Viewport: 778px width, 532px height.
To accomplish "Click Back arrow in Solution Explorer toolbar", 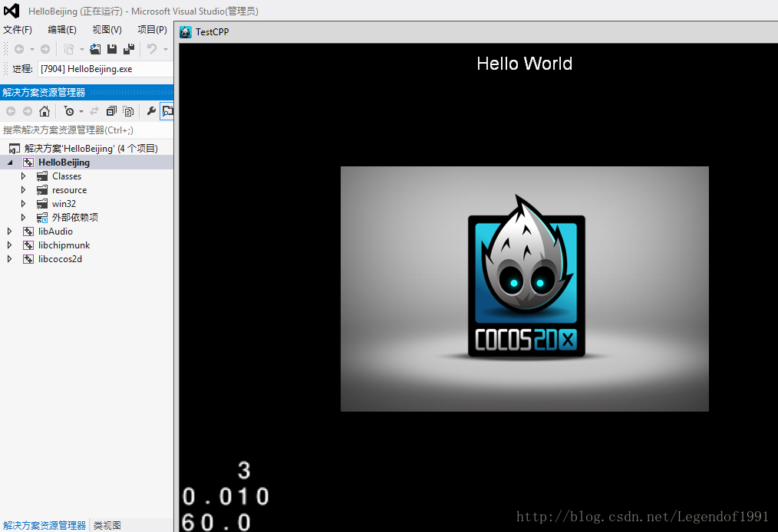I will click(11, 112).
